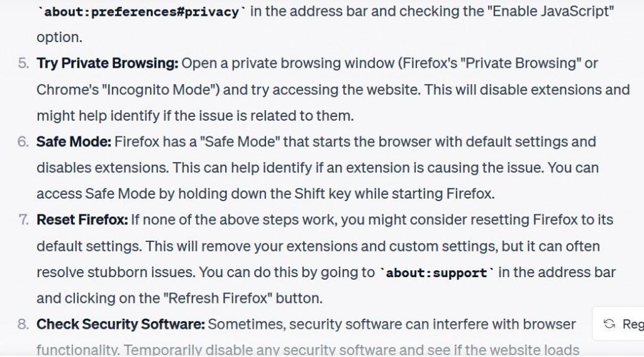The width and height of the screenshot is (644, 357).
Task: Click the quoted "Refresh Firefox" text
Action: pos(218,299)
